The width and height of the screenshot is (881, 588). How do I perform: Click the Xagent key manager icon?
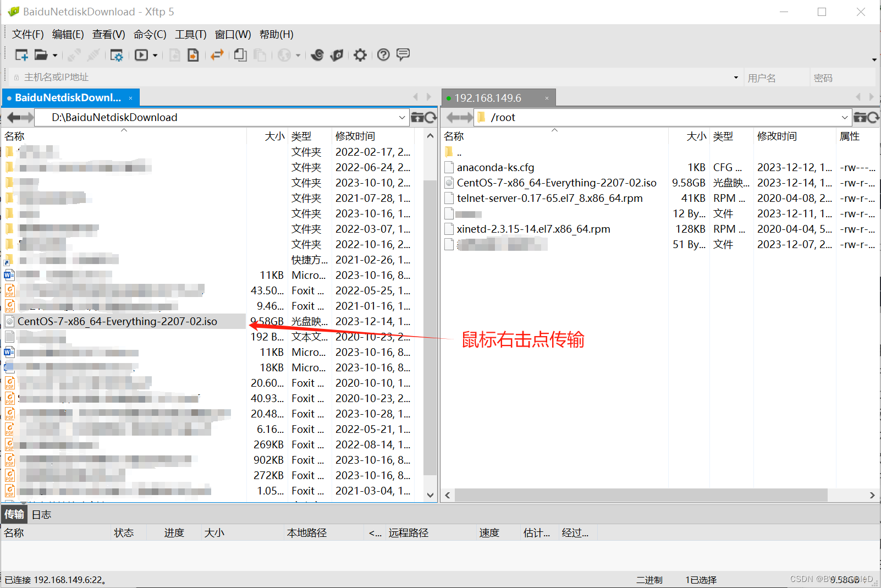[x=337, y=55]
